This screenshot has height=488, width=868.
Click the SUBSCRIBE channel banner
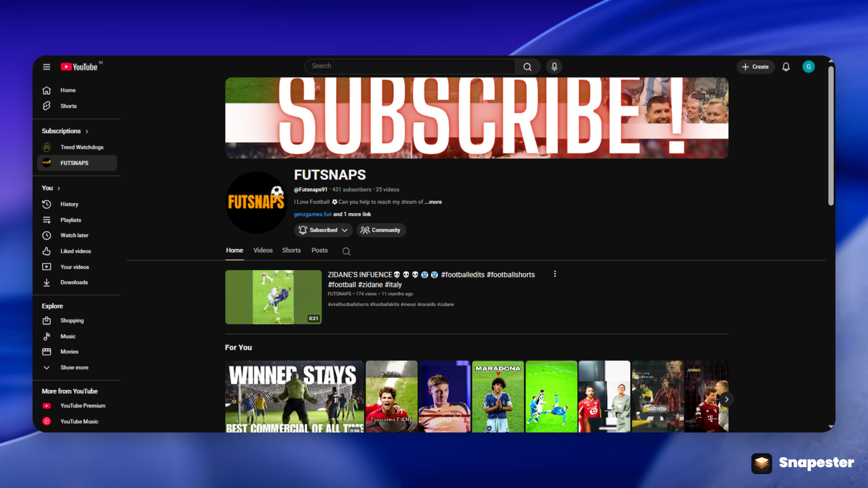click(x=477, y=118)
